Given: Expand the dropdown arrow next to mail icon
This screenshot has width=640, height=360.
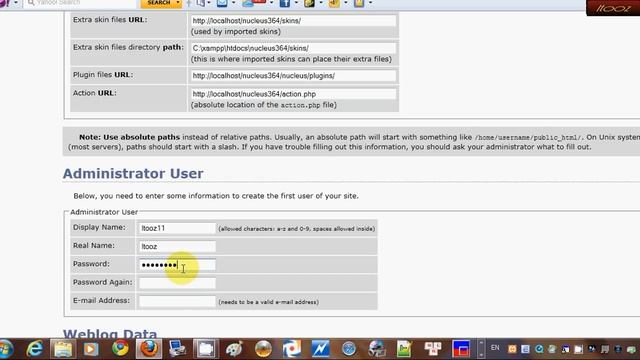Looking at the screenshot, I should pos(233,3).
